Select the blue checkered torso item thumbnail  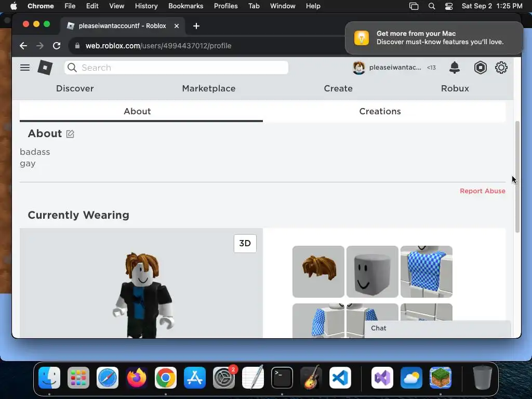[426, 272]
